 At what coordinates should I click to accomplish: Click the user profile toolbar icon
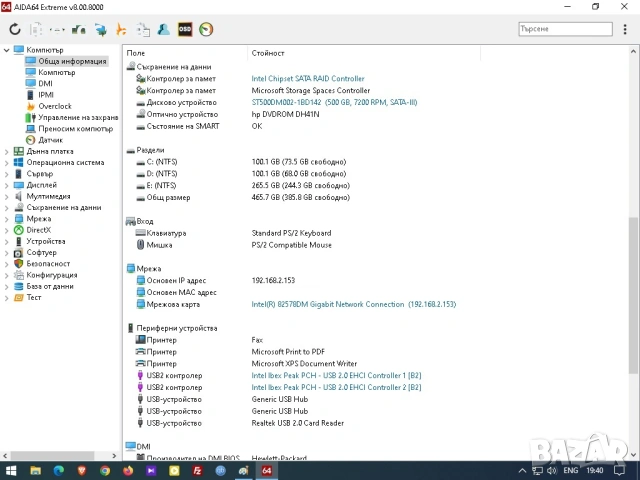pyautogui.click(x=164, y=29)
